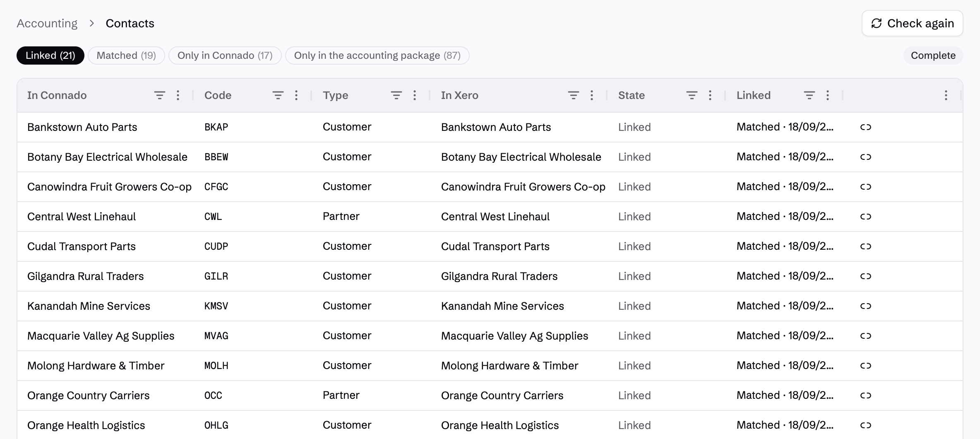The width and height of the screenshot is (980, 439).
Task: Open filter for In Xero column
Action: 574,95
